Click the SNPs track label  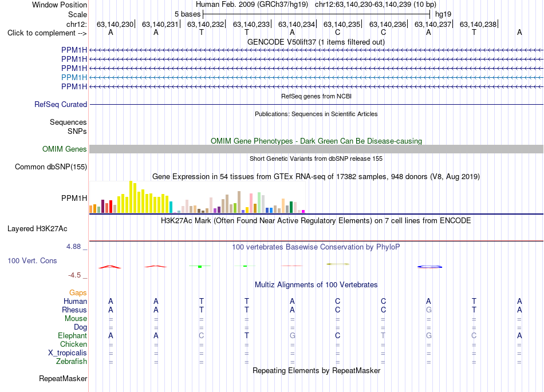77,132
